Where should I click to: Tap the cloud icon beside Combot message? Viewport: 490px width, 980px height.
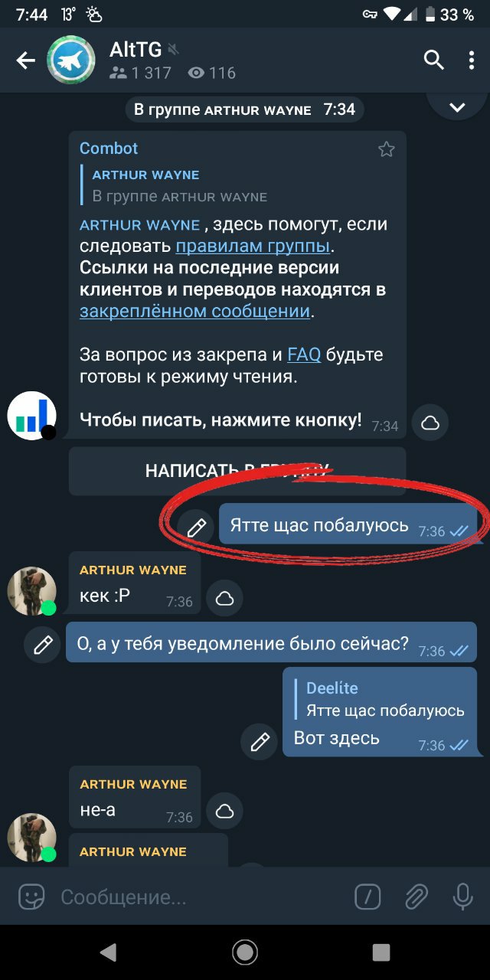tap(430, 423)
